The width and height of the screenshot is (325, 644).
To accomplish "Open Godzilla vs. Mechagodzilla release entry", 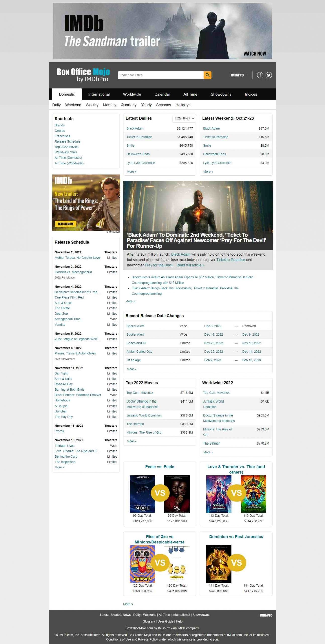I will (x=73, y=272).
